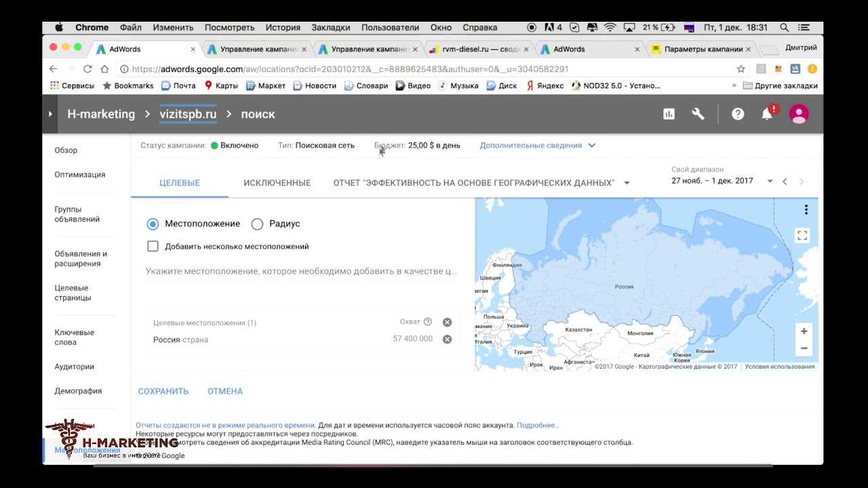868x488 pixels.
Task: Expand the navigation panel arrow beside H-marketing
Action: 50,114
